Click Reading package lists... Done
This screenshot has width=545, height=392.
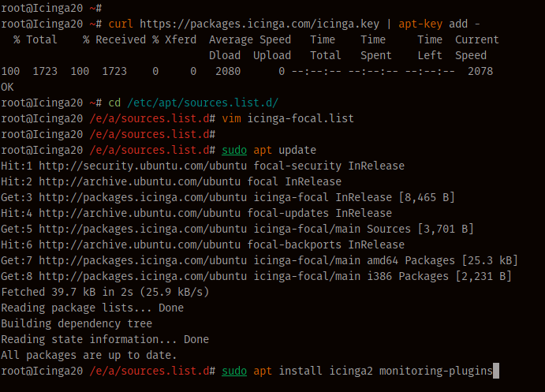[92, 308]
